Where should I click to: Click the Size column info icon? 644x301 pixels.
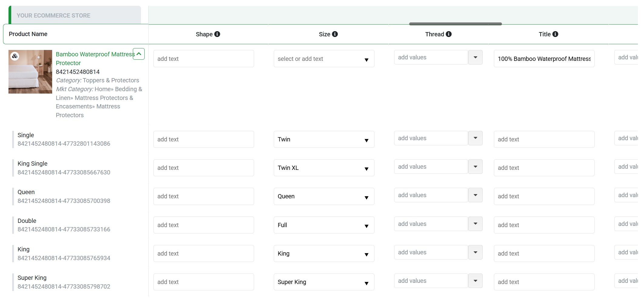[335, 34]
